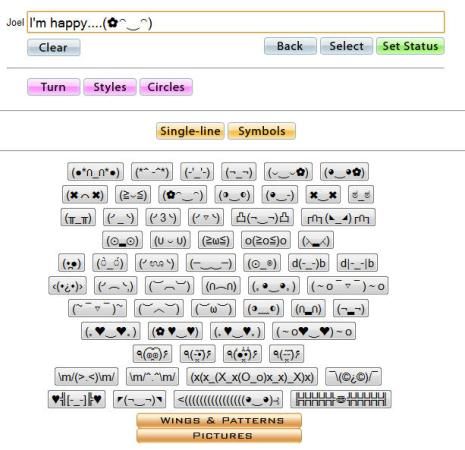Click the green Set Status button
465x450 pixels.
pos(410,46)
